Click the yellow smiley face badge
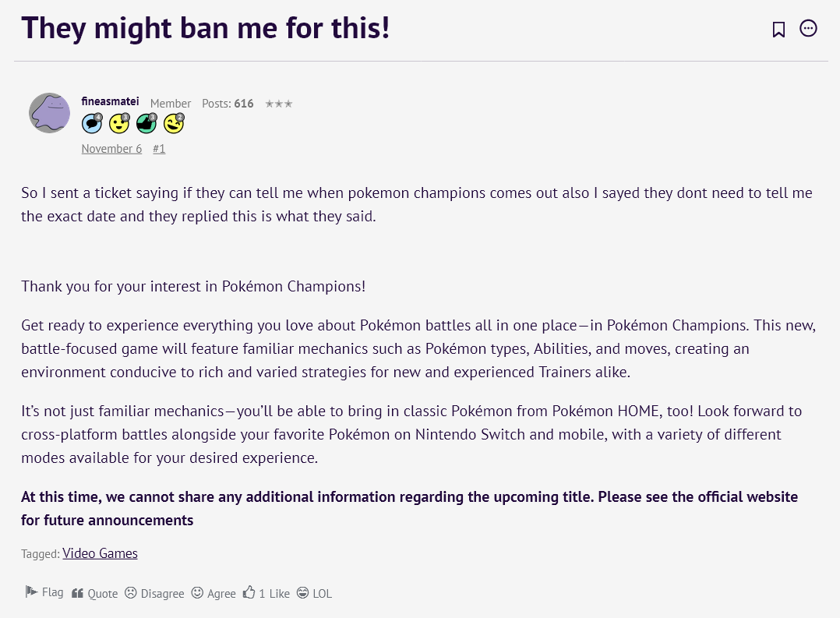 coord(118,123)
